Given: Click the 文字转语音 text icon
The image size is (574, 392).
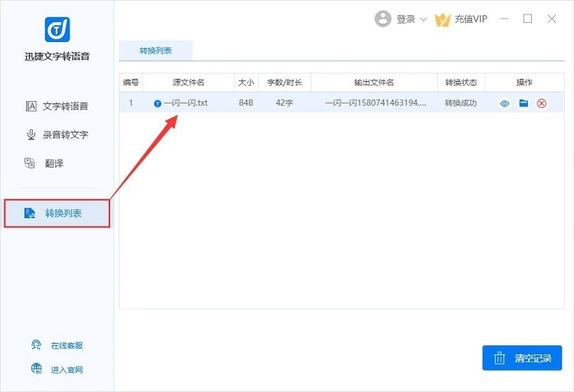Looking at the screenshot, I should click(31, 106).
